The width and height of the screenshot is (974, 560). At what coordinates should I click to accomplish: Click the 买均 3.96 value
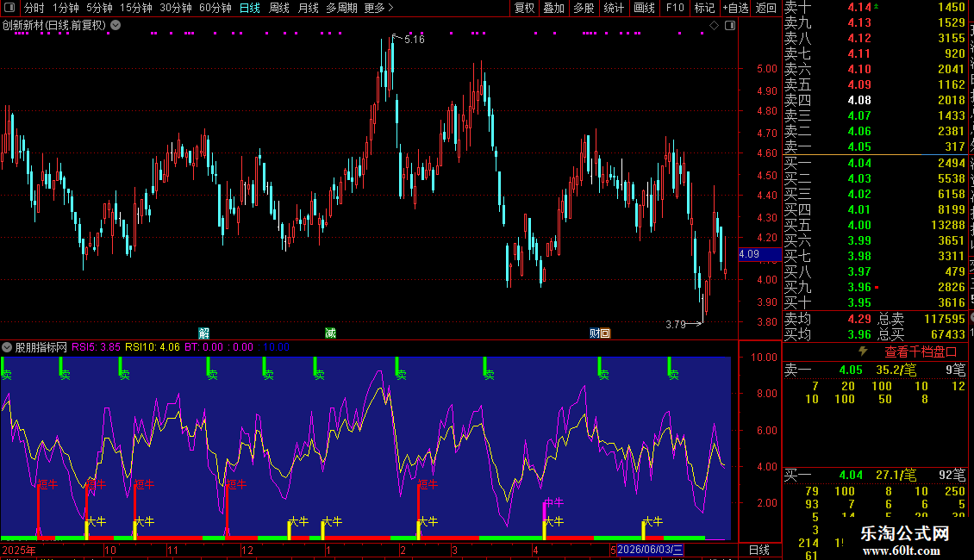tap(859, 334)
